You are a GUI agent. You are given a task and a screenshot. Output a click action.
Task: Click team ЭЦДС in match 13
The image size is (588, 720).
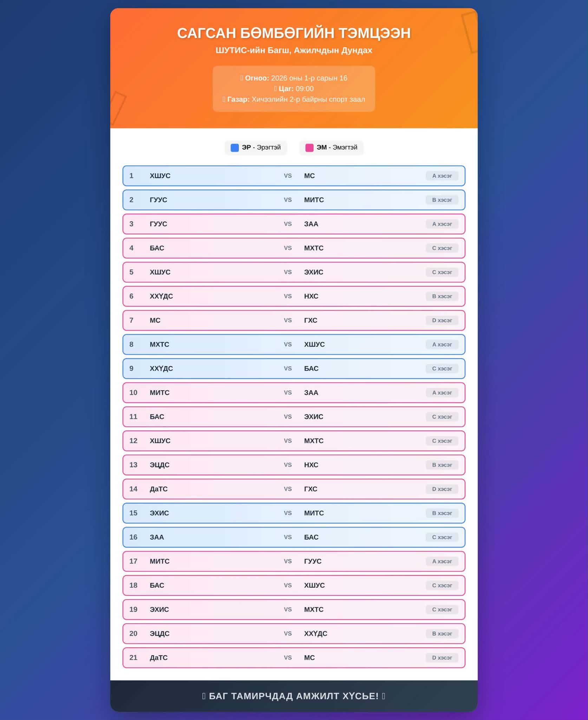pos(159,465)
